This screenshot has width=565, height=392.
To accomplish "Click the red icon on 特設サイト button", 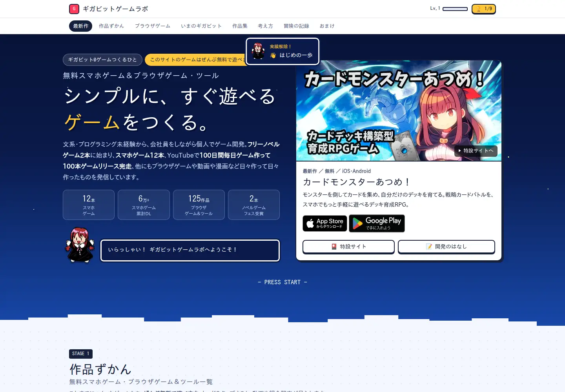I will [334, 247].
